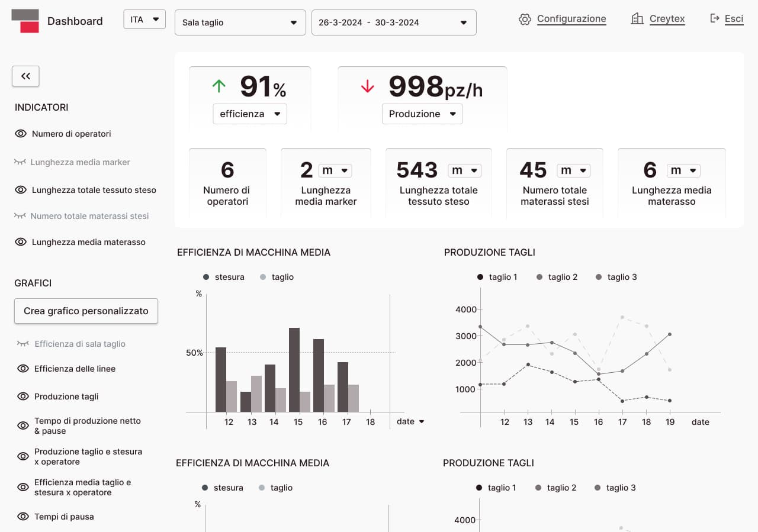Collapse the sidebar with the double-chevron button
Screen dimensions: 758x532
pyautogui.click(x=25, y=76)
